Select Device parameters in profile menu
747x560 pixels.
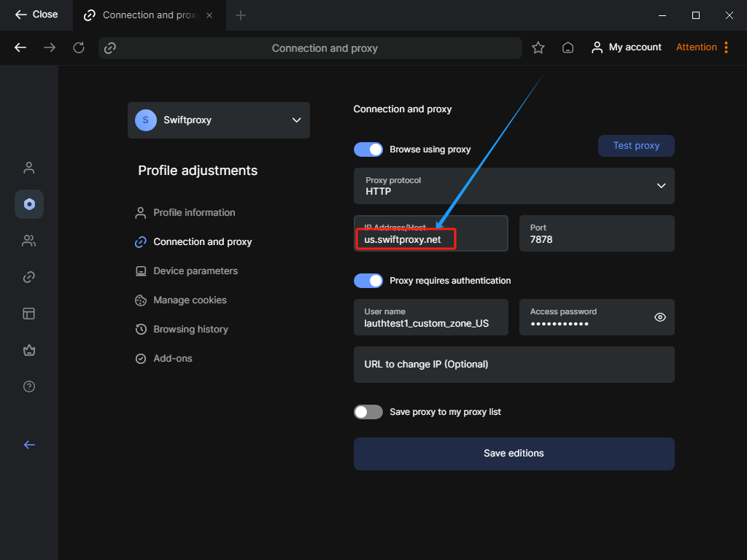(196, 271)
